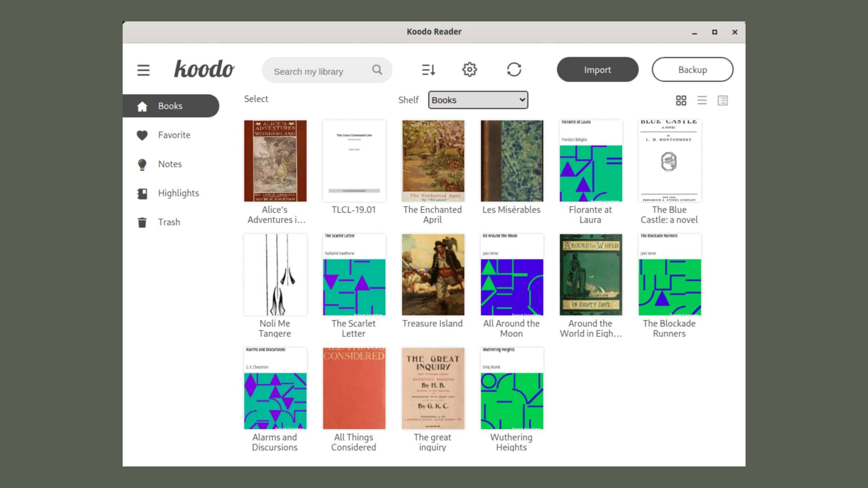The image size is (868, 488).
Task: Open Alice's Adventures in Wonderland cover
Action: point(275,161)
